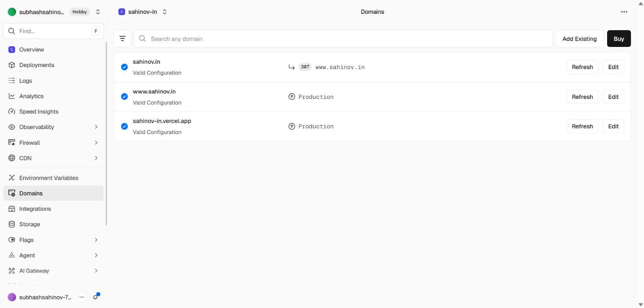The width and height of the screenshot is (644, 308).
Task: Refresh the sahinov-in.vercel.app domain
Action: click(582, 126)
